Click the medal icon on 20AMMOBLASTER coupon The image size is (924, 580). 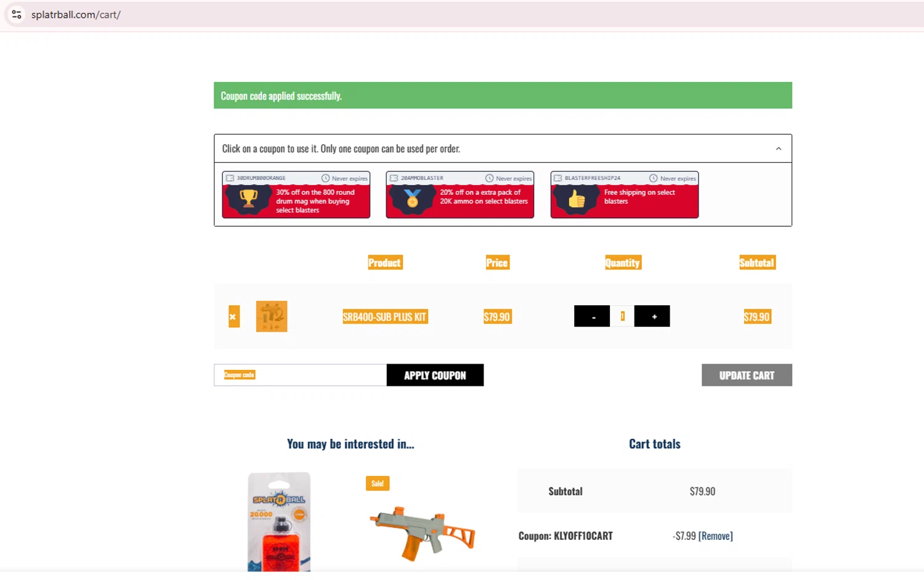coord(413,198)
